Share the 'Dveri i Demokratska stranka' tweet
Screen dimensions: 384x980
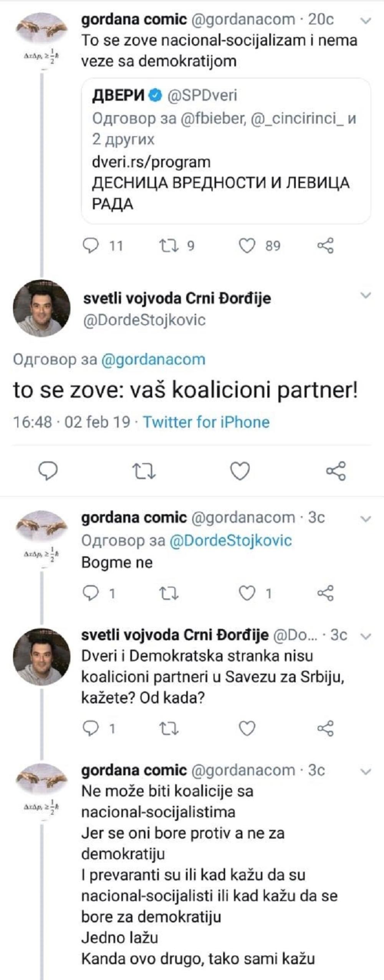(x=326, y=728)
